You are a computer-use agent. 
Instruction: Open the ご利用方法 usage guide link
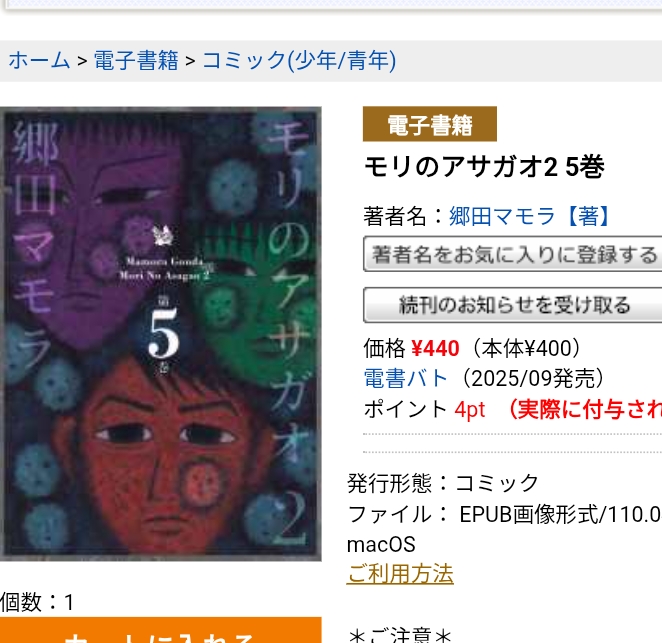click(400, 574)
